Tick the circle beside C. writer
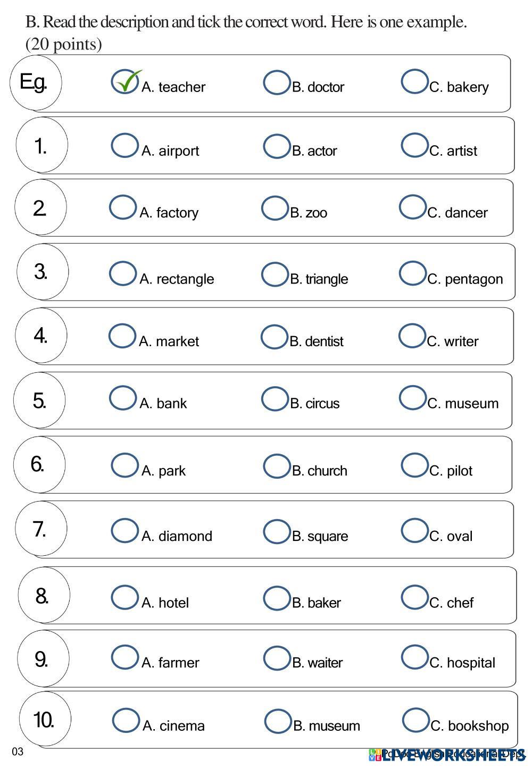The width and height of the screenshot is (532, 768). [x=412, y=336]
